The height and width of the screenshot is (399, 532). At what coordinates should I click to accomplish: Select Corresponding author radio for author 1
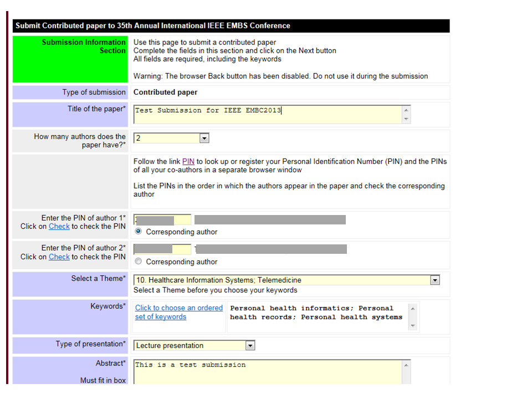point(138,232)
